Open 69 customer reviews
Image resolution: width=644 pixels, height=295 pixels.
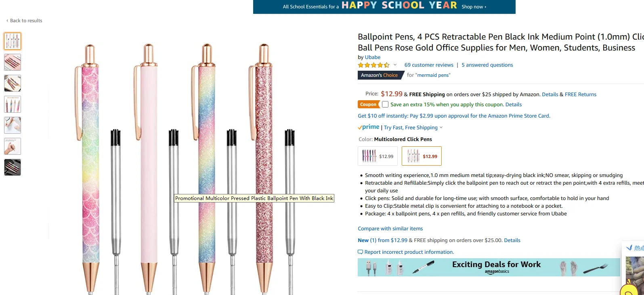(429, 65)
